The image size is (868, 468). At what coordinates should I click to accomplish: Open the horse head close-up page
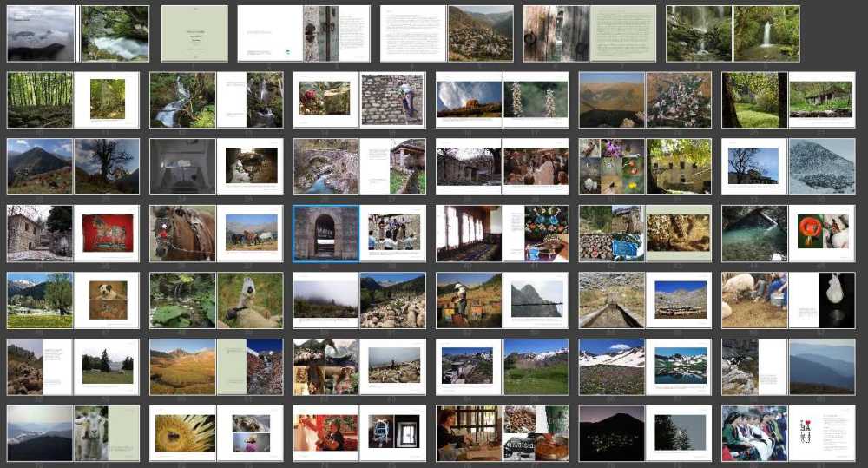tap(182, 234)
